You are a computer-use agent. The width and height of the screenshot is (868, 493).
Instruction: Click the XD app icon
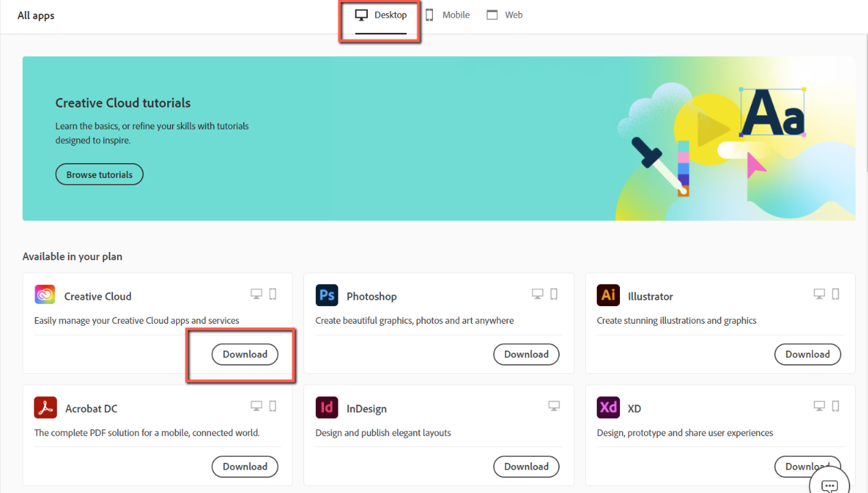[x=608, y=407]
